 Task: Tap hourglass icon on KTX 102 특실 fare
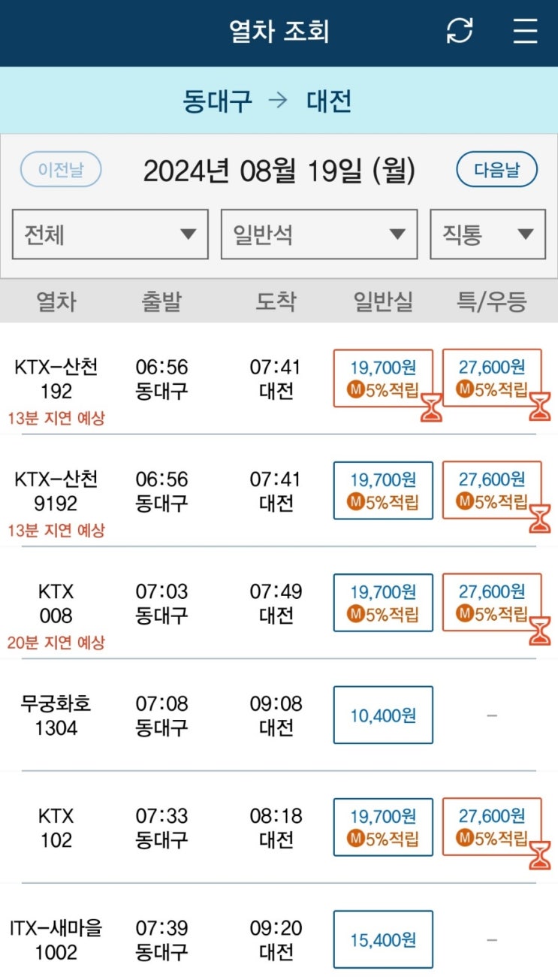540,855
